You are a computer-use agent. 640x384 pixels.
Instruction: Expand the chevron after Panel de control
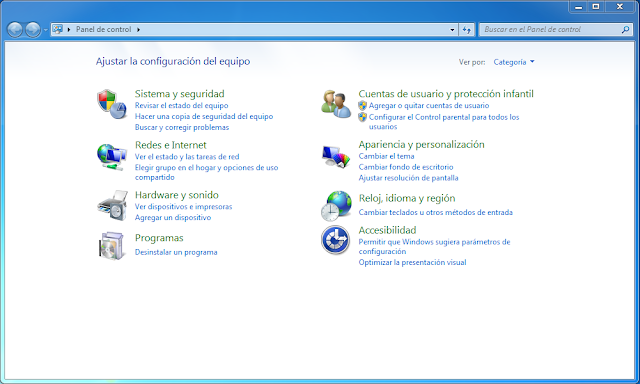click(138, 29)
